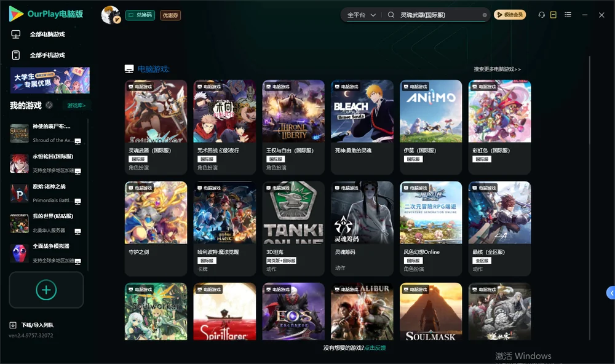Expand the blue side panel arrow
Viewport: 615px width, 364px height.
pyautogui.click(x=611, y=293)
